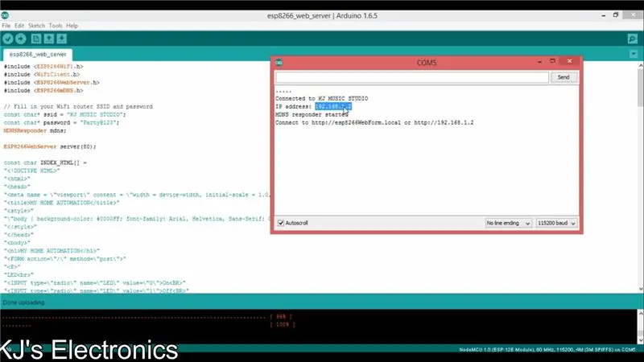The width and height of the screenshot is (644, 362).
Task: Click the title MY HOME AUTOMATION code line
Action: click(62, 203)
